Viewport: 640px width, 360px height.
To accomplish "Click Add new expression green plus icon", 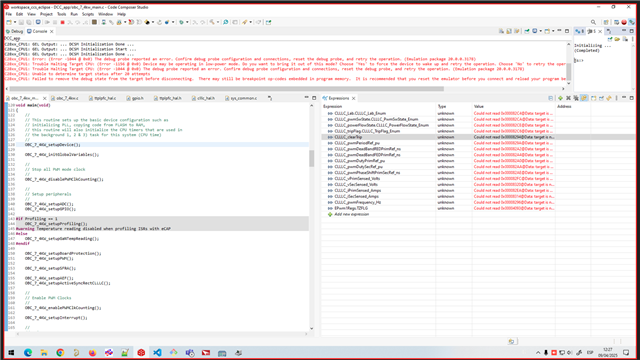I will point(560,98).
